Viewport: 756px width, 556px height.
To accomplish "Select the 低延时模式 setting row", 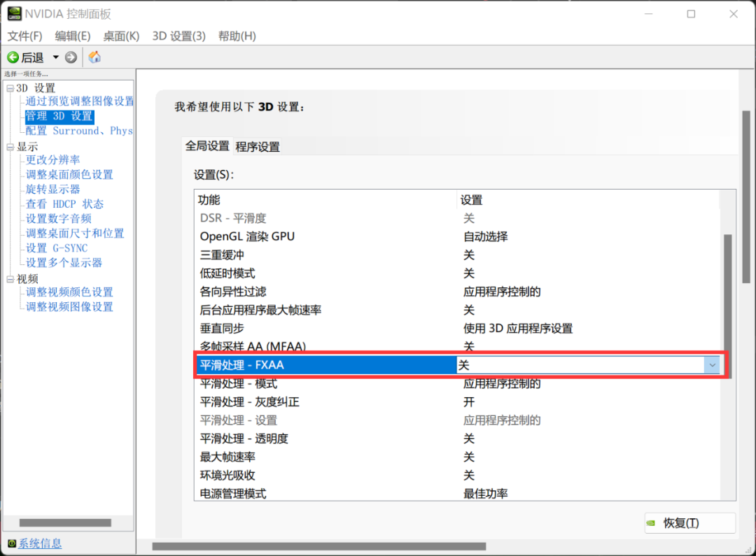I will (458, 273).
